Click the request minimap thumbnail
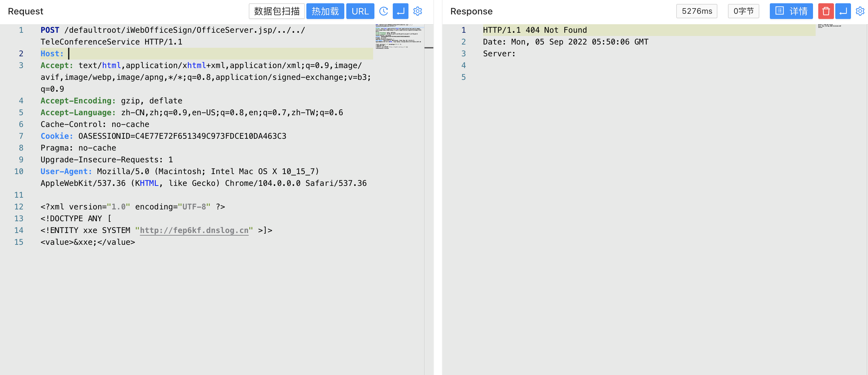Image resolution: width=868 pixels, height=375 pixels. pos(398,36)
